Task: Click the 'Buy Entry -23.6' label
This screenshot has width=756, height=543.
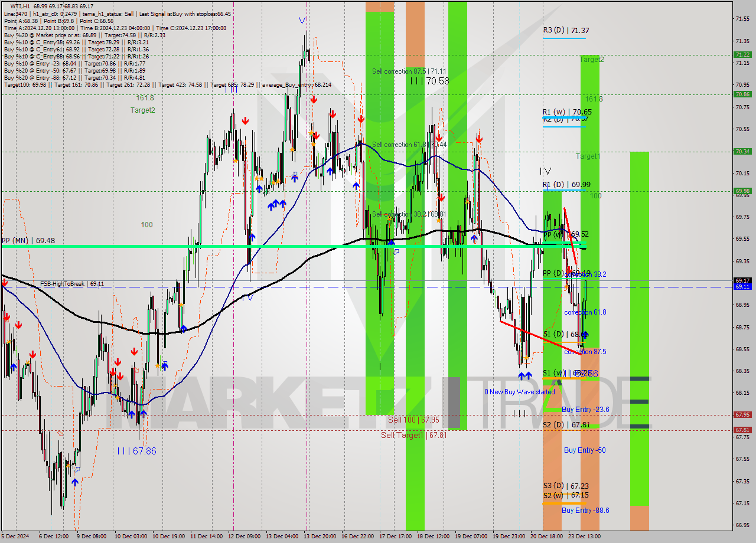Action: click(x=585, y=410)
